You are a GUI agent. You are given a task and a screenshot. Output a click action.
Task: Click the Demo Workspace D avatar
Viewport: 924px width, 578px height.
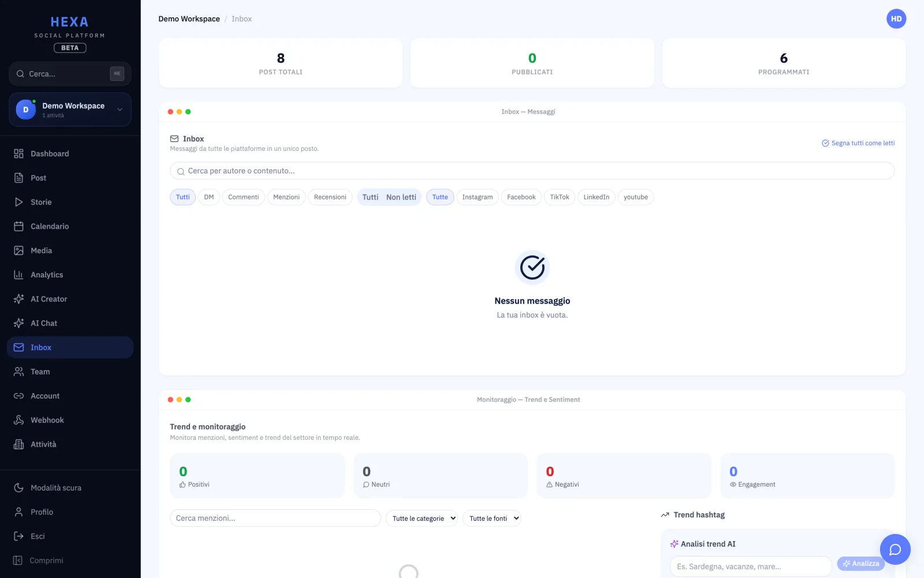pos(25,109)
